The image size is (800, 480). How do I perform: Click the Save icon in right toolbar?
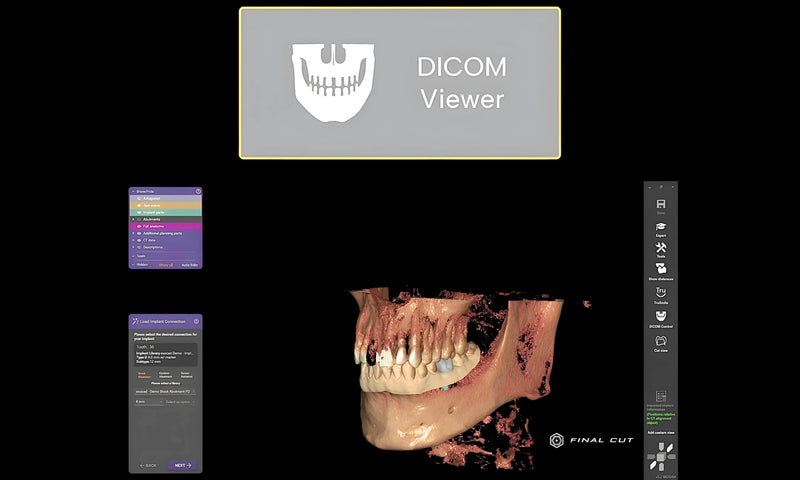click(661, 204)
